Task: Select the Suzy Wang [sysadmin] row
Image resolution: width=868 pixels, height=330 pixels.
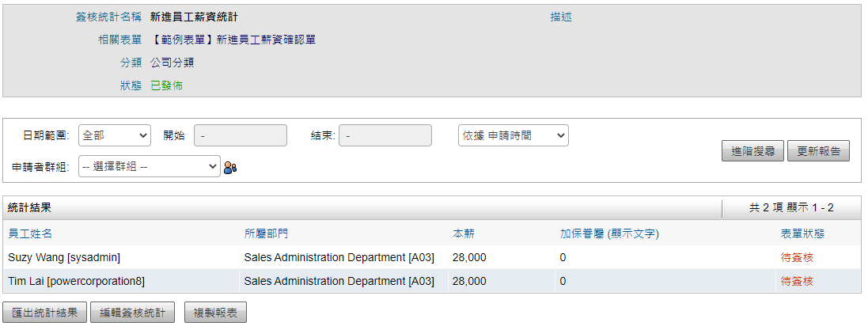Action: 64,257
